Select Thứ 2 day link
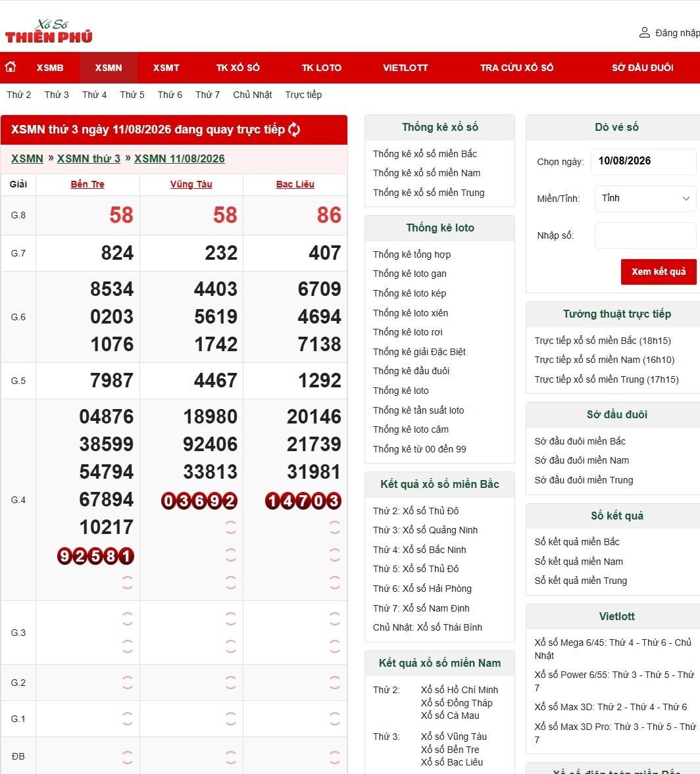This screenshot has height=774, width=700. coord(19,95)
